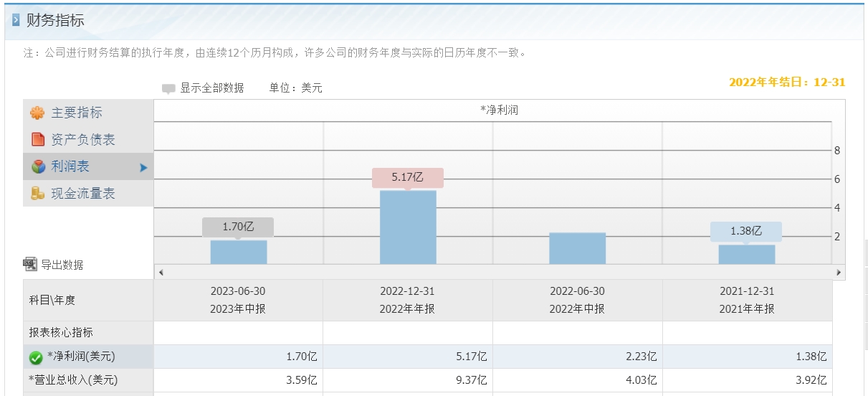The image size is (868, 396).
Task: Click the blue arrow next to 利润表
Action: 143,167
